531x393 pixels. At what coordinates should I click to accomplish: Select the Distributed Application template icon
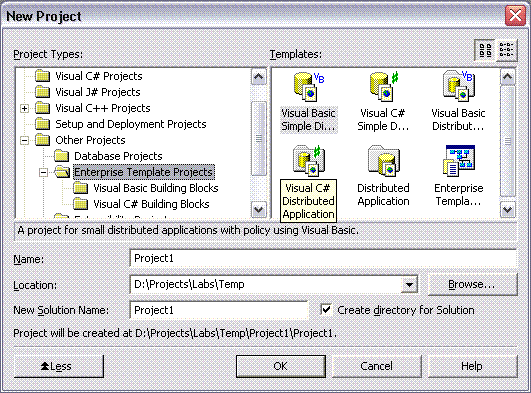[x=384, y=161]
